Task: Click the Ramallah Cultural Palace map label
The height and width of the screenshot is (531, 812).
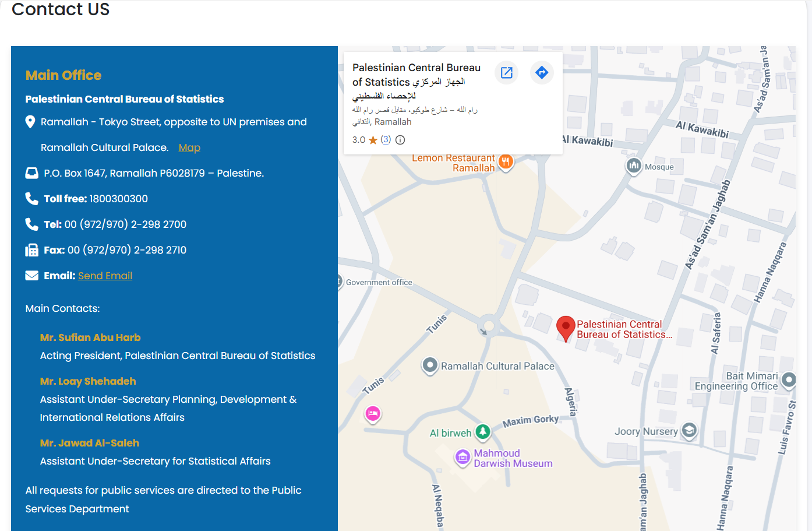Action: tap(497, 366)
